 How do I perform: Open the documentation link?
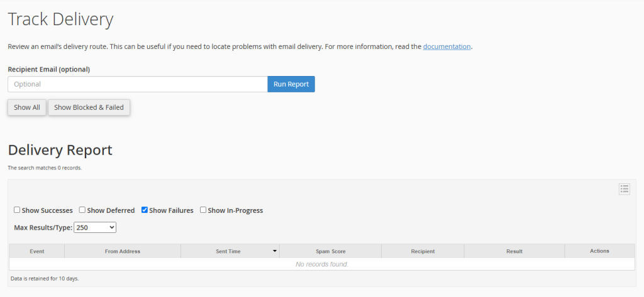pos(447,46)
